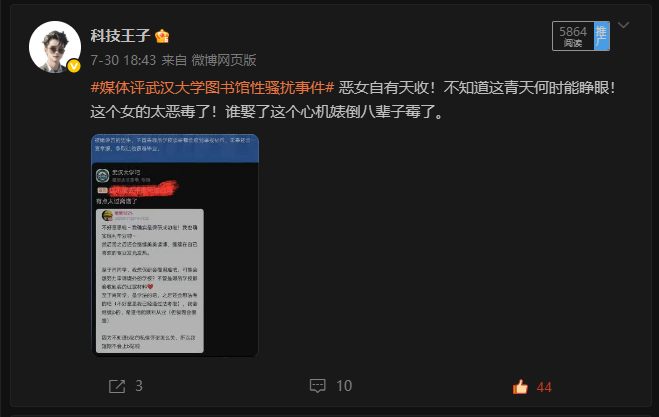Click the comment count 10

coord(344,386)
